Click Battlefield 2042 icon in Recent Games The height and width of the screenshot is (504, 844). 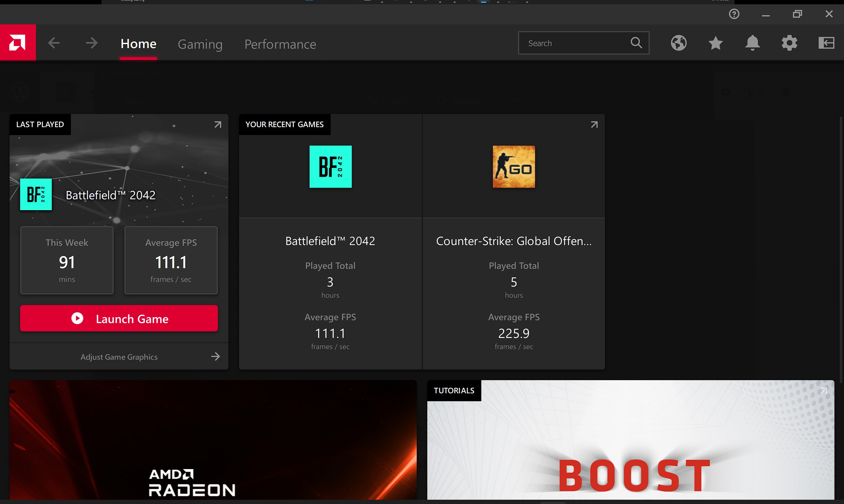coord(330,167)
